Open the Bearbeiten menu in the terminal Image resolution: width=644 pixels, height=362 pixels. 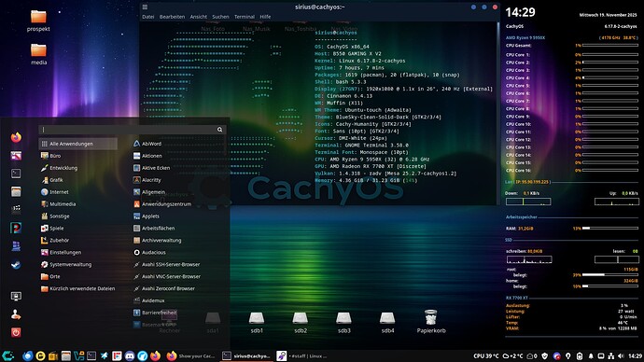click(172, 17)
